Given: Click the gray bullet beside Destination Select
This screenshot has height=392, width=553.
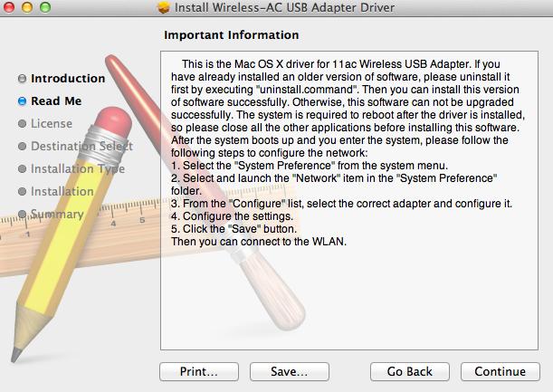Looking at the screenshot, I should 22,146.
